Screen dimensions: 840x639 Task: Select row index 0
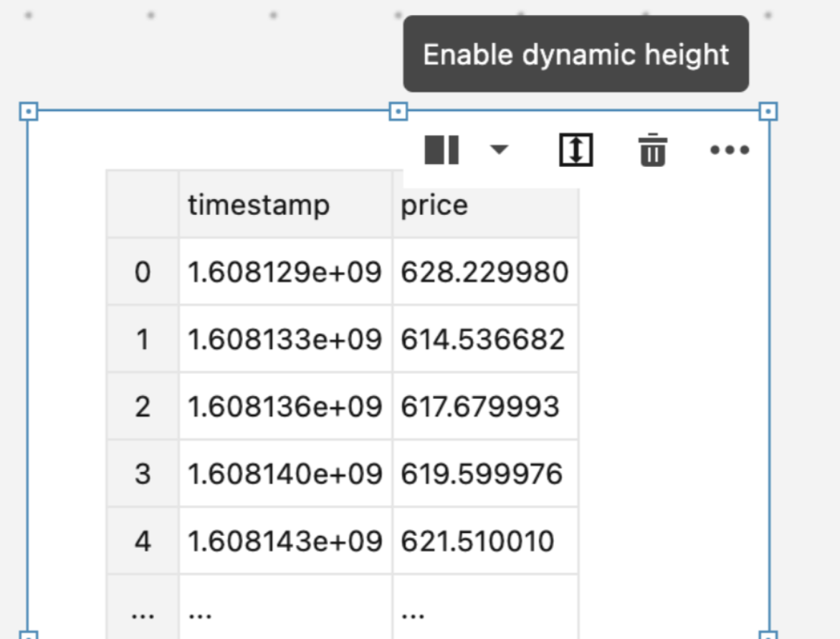141,272
